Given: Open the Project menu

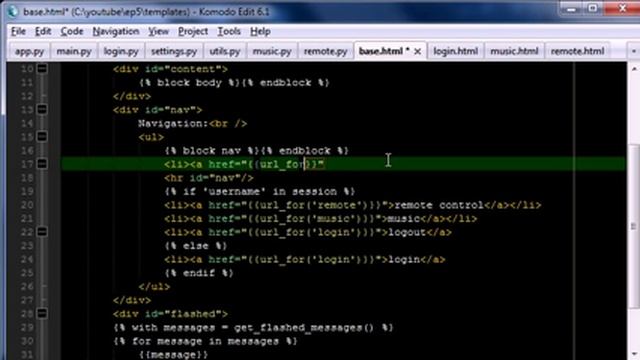Looking at the screenshot, I should (193, 31).
